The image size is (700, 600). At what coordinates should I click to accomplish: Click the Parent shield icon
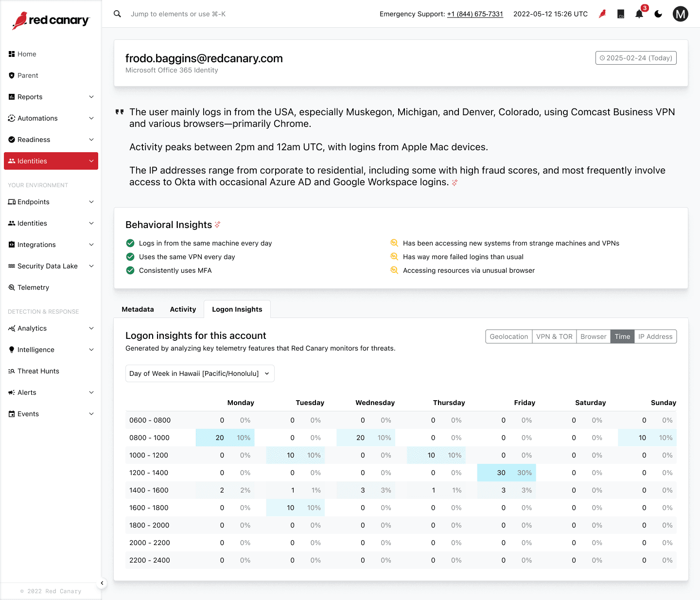click(x=12, y=75)
